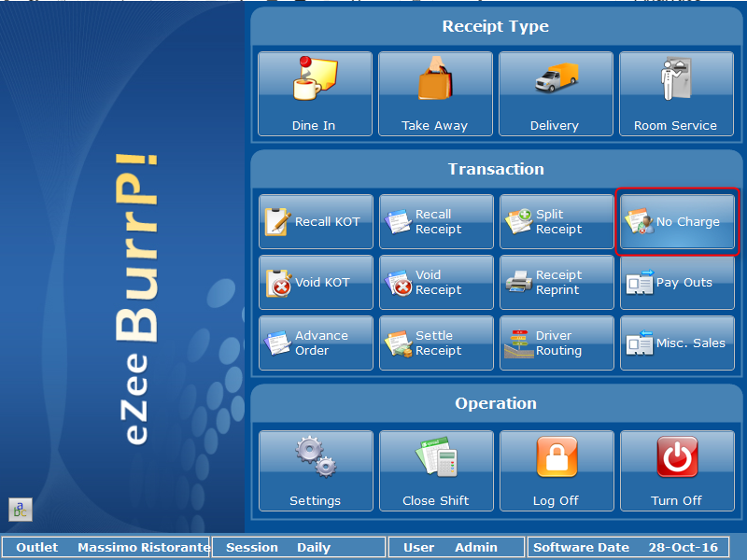Click the Misc. Sales icon

[x=640, y=343]
